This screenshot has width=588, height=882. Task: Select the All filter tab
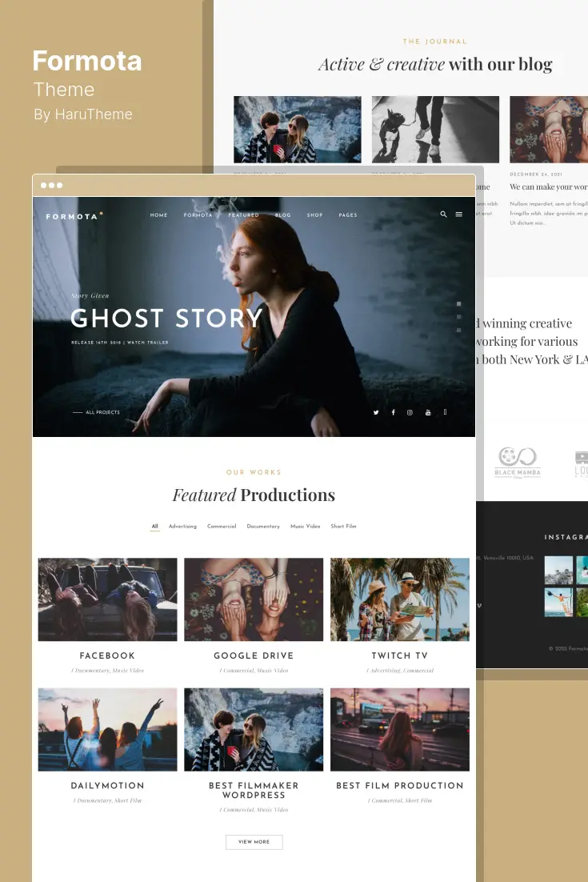point(154,527)
